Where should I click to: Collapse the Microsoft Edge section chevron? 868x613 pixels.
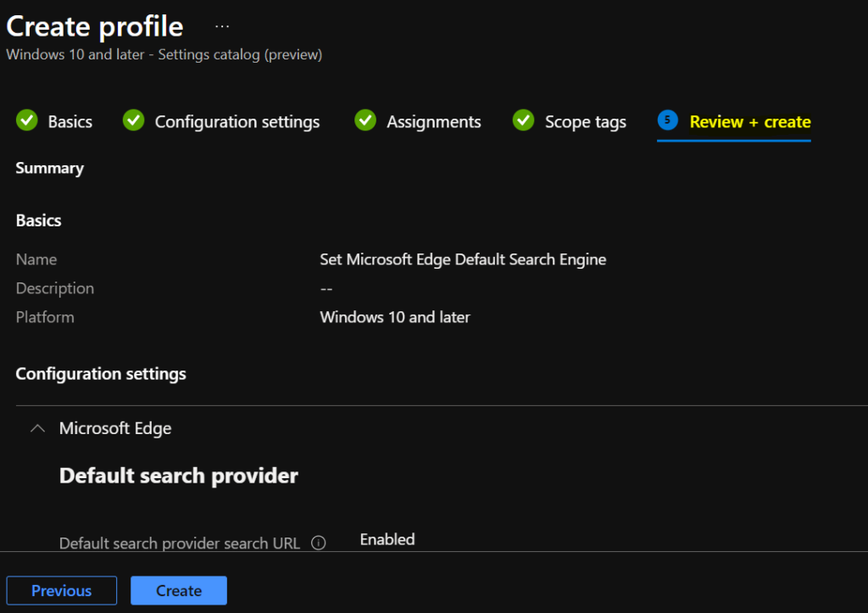click(x=37, y=428)
